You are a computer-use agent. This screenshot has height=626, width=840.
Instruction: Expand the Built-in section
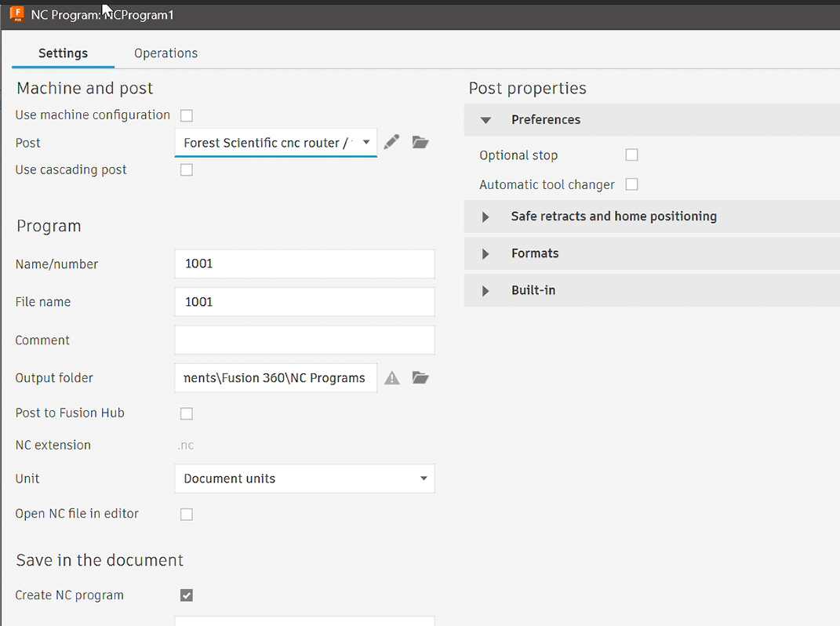486,291
